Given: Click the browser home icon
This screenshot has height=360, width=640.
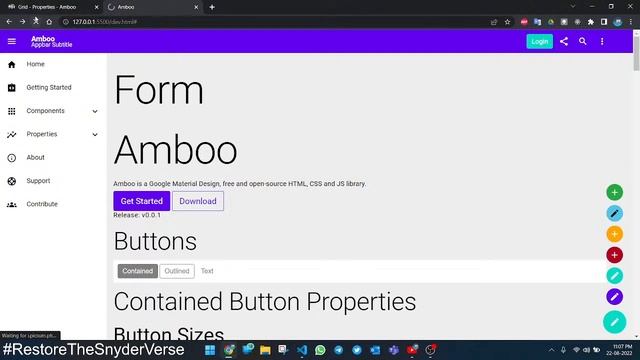Looking at the screenshot, I should pos(49,22).
